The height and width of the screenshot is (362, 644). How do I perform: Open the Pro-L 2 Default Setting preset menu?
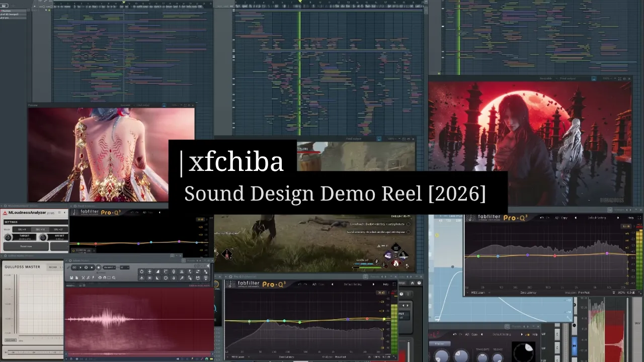[x=502, y=334]
